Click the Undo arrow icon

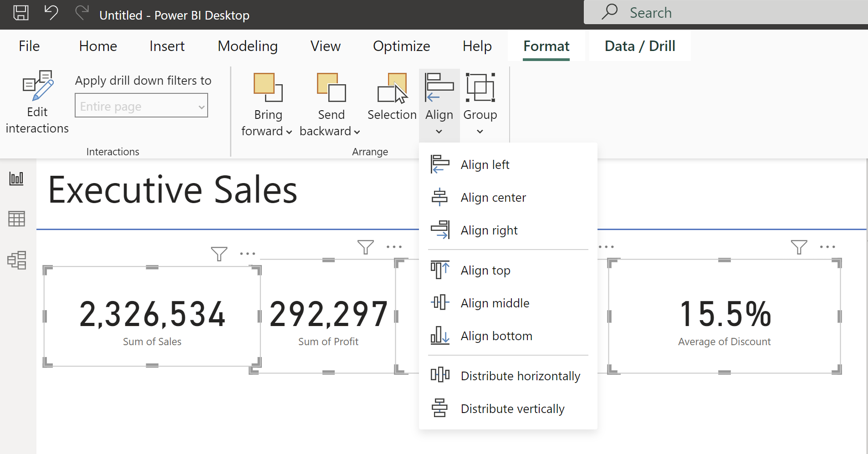(51, 13)
